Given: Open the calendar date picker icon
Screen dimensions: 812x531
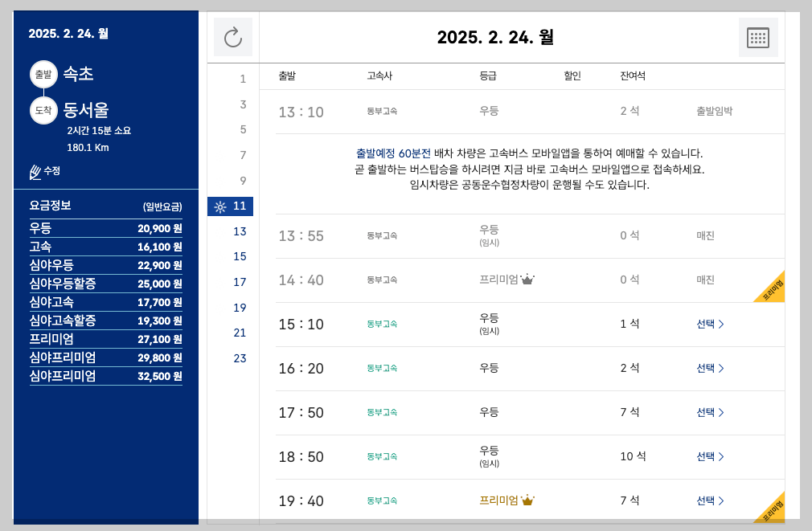Looking at the screenshot, I should tap(758, 37).
